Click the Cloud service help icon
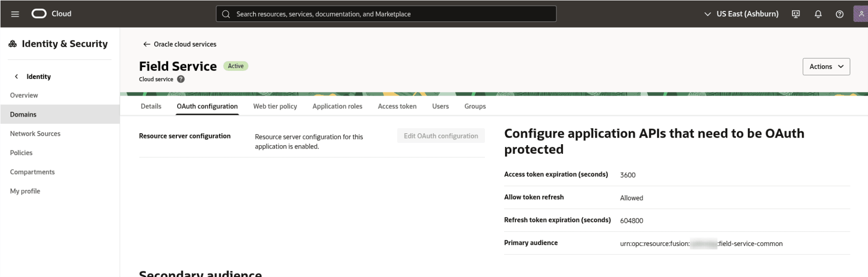 click(x=181, y=79)
